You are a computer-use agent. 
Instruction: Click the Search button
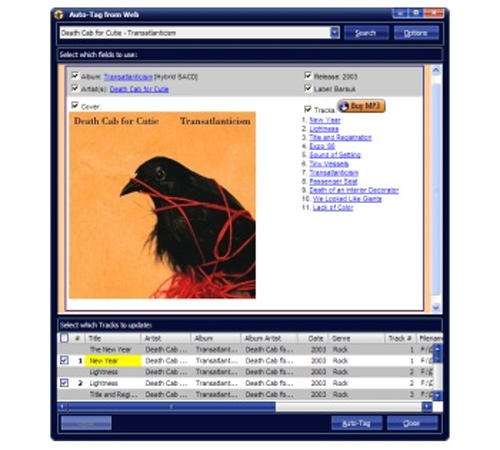(x=366, y=33)
